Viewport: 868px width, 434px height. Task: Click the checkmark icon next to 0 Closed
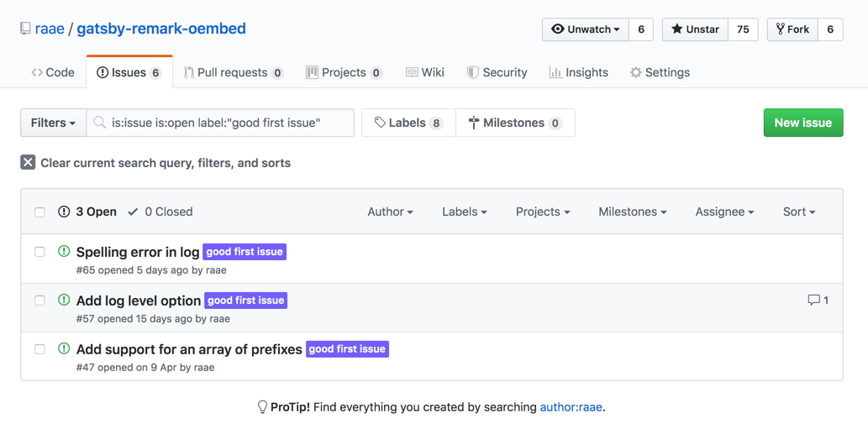(x=133, y=212)
